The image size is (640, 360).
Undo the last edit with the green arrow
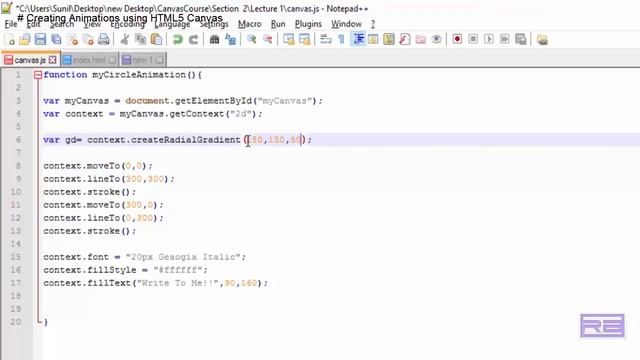[178, 39]
